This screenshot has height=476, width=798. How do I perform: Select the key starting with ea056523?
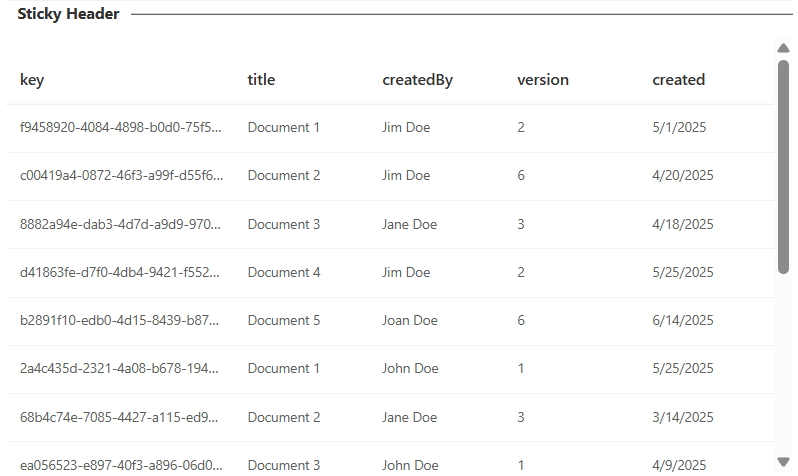(x=121, y=464)
